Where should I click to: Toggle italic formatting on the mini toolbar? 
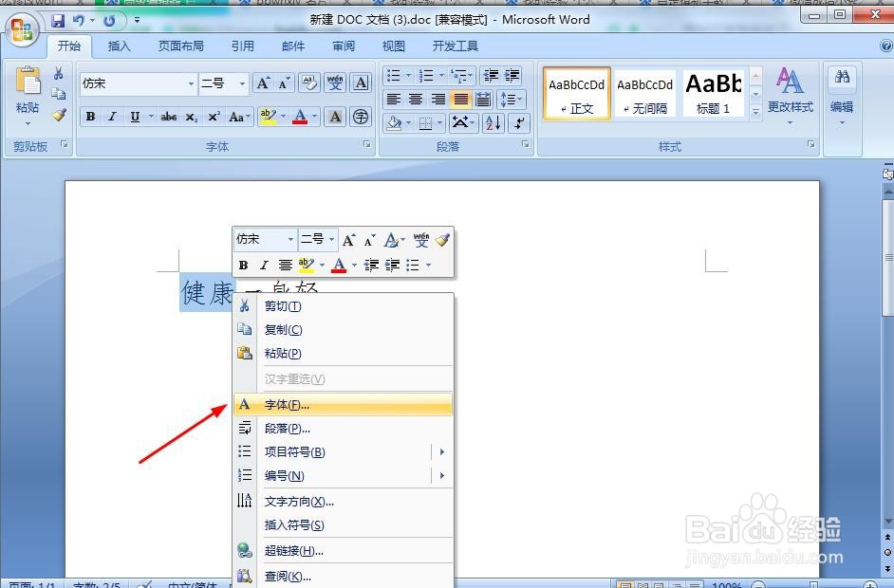tap(264, 265)
